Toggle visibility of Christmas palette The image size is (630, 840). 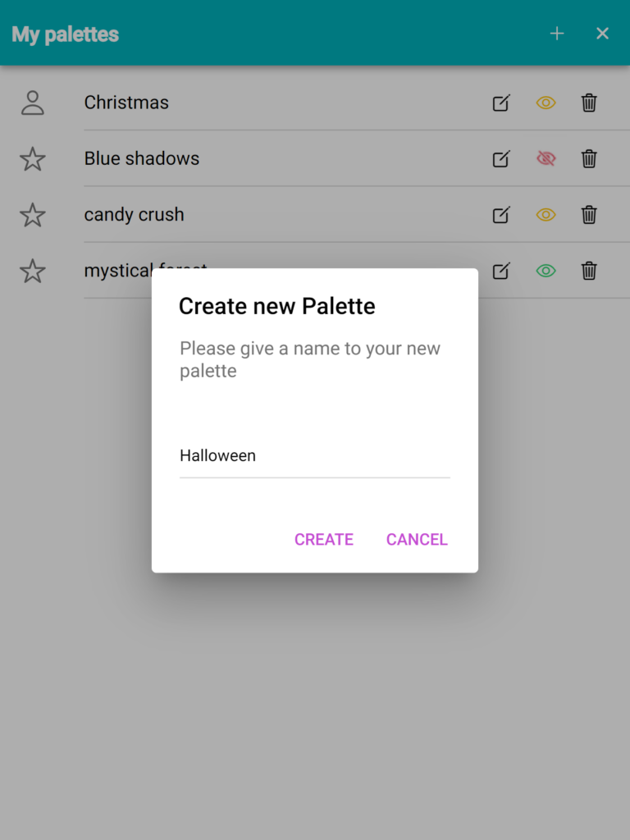[x=546, y=103]
